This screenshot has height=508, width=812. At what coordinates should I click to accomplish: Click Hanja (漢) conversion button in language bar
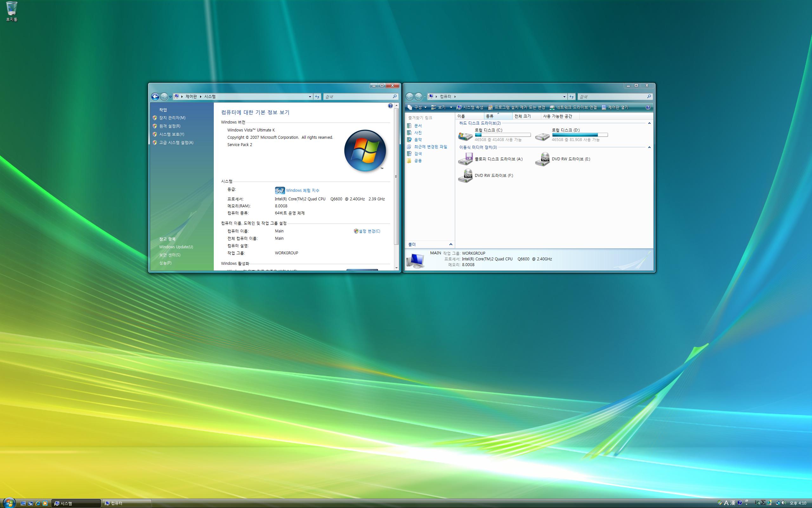pyautogui.click(x=733, y=503)
